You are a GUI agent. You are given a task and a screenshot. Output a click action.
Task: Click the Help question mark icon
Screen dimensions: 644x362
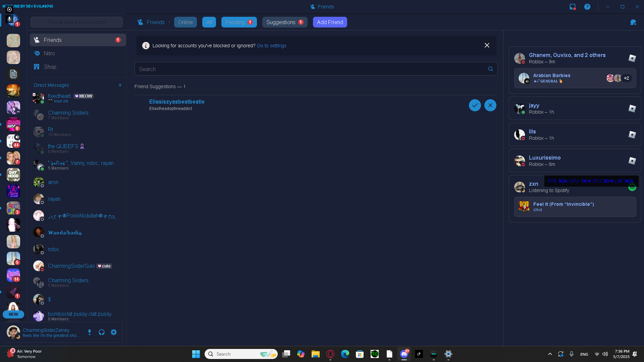pyautogui.click(x=587, y=7)
